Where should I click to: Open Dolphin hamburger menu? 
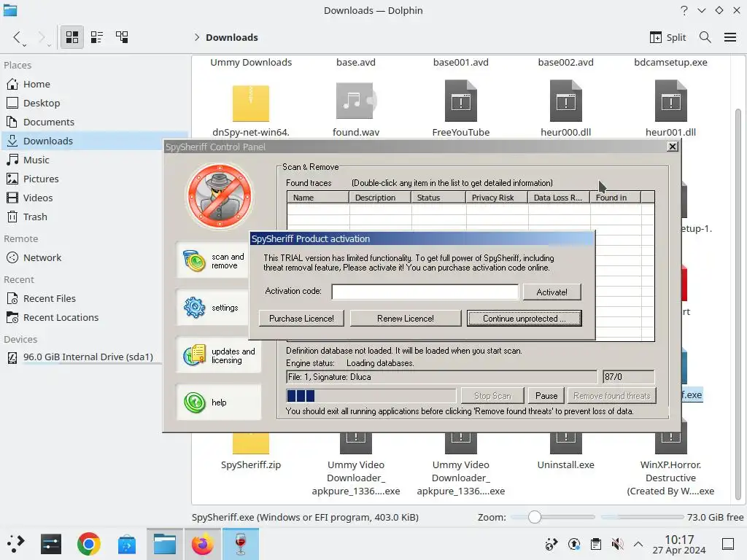click(730, 37)
